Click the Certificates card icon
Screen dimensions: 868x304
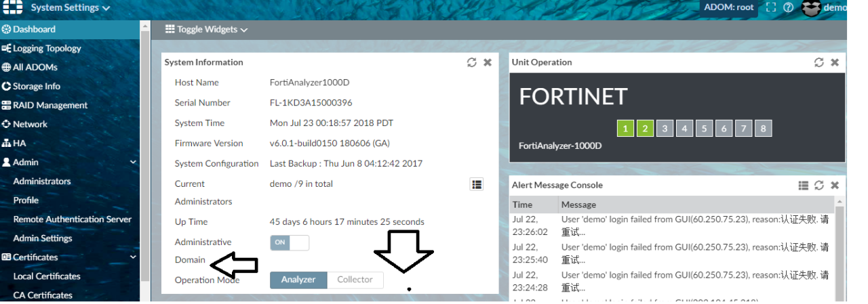pos(6,257)
